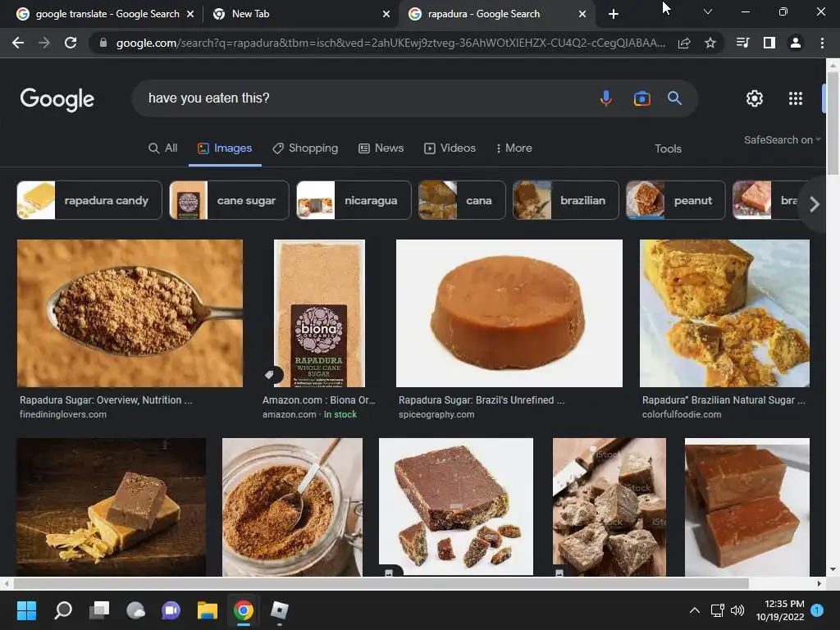Screen dimensions: 840x630
Task: Open Chrome profile avatar
Action: 796,43
